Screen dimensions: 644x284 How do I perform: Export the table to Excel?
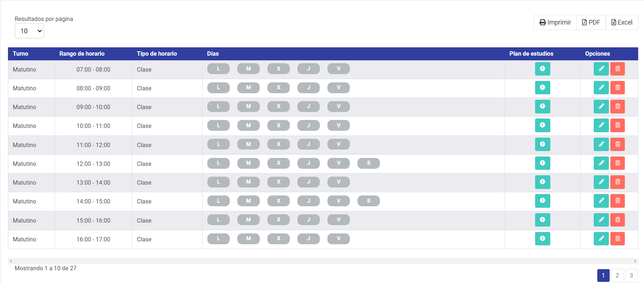click(x=622, y=22)
